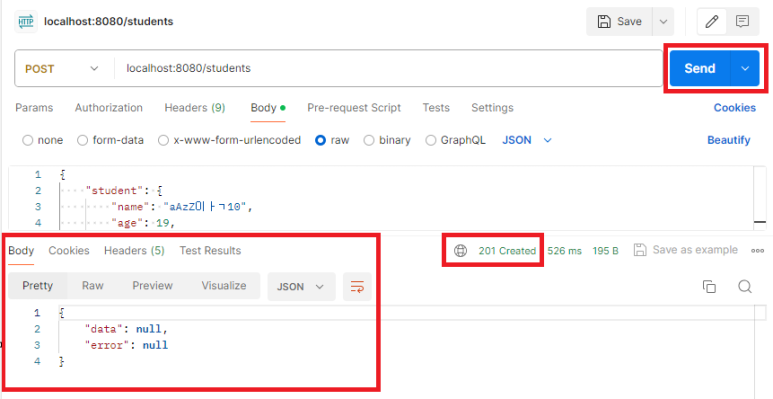This screenshot has width=773, height=399.
Task: Click the pencil edit icon
Action: pyautogui.click(x=711, y=22)
